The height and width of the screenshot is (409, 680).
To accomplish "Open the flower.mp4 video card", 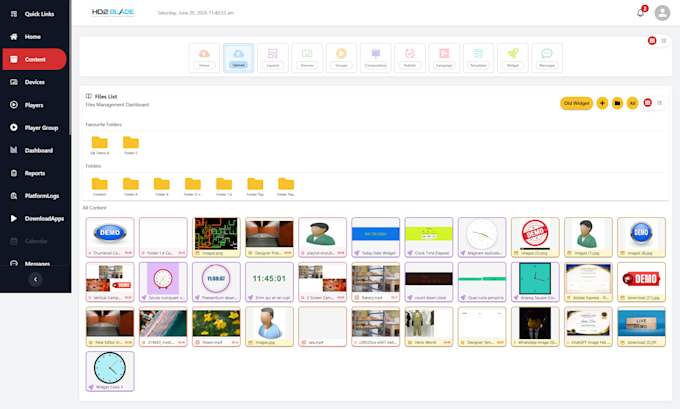I will (216, 327).
